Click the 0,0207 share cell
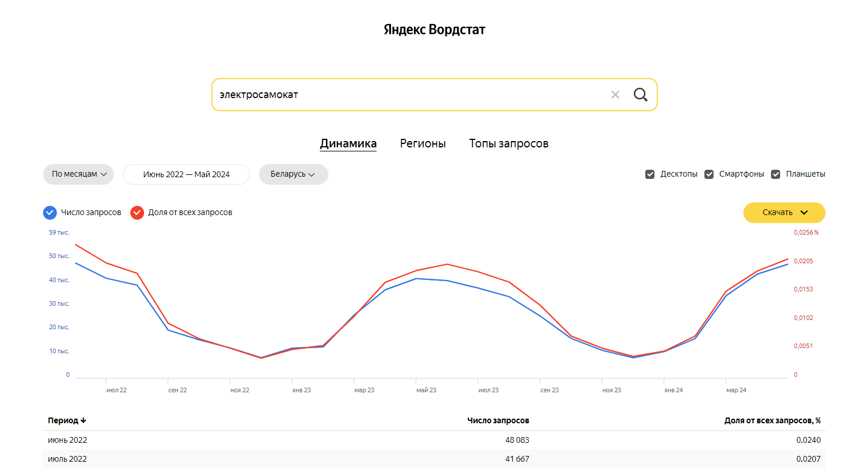 [x=808, y=459]
